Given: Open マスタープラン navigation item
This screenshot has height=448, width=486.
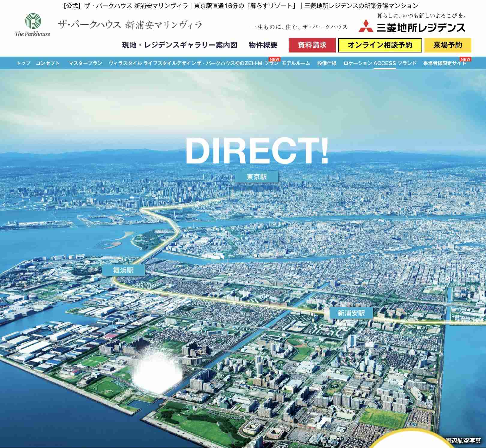Looking at the screenshot, I should pos(85,63).
